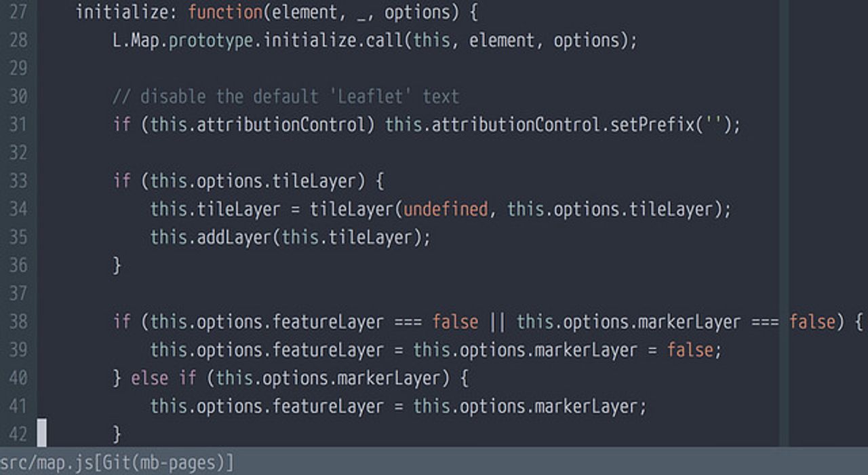
Task: Click line number 27 in the gutter
Action: [18, 12]
